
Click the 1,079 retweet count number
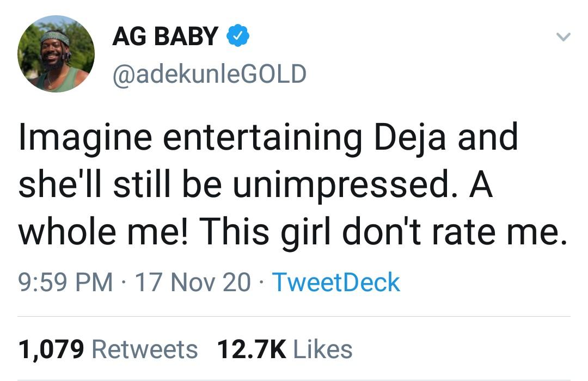[51, 349]
